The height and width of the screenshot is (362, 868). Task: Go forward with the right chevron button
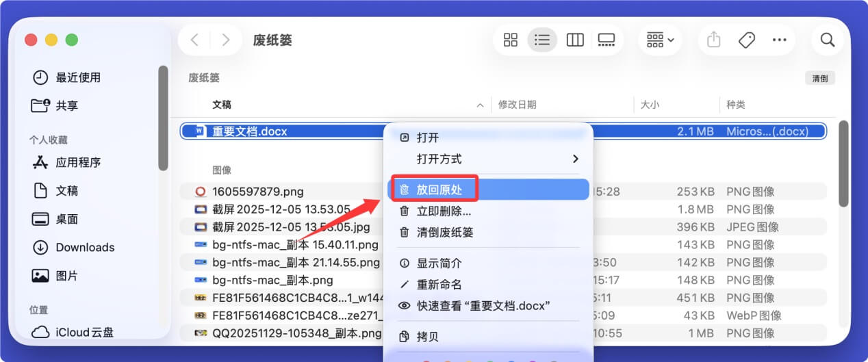226,40
